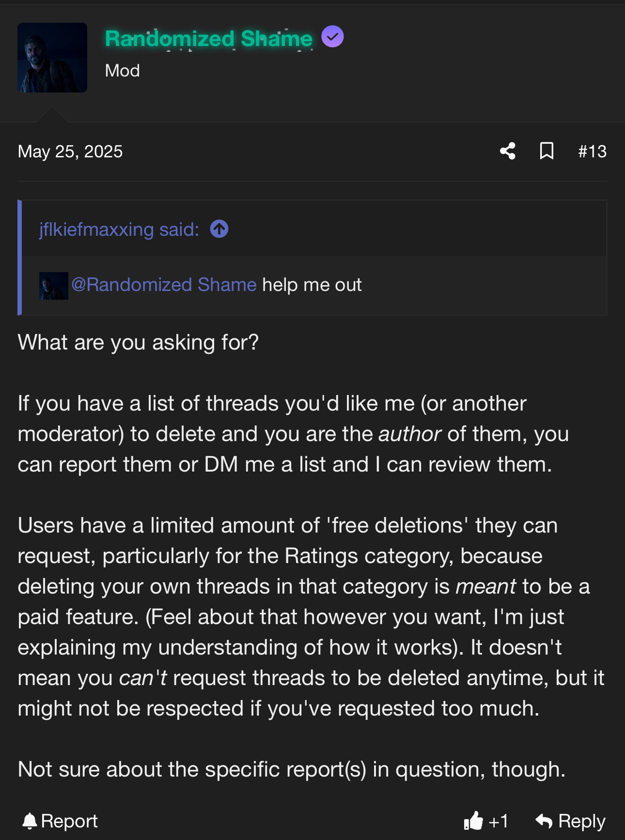
Task: Click the small avatar inside the quote
Action: (x=53, y=286)
